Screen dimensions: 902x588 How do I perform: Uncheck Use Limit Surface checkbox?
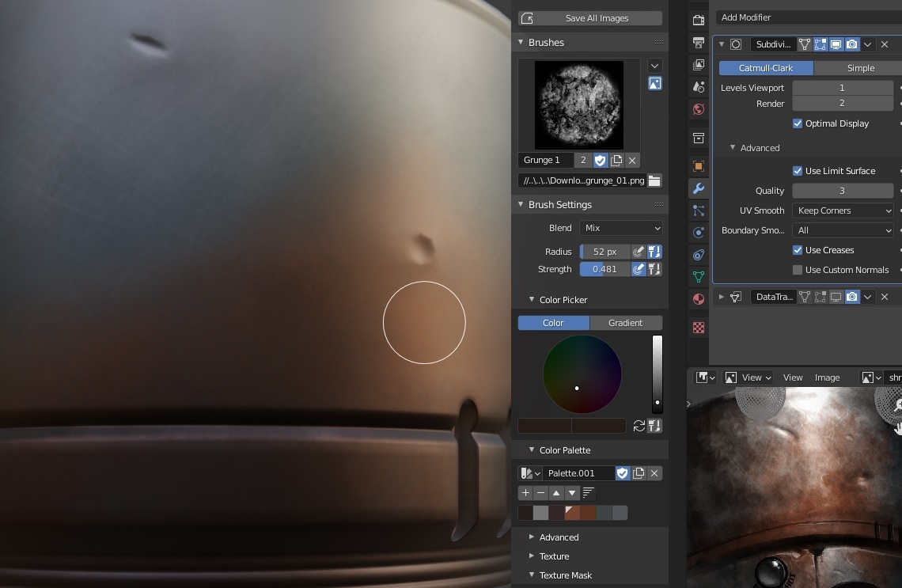click(x=798, y=171)
